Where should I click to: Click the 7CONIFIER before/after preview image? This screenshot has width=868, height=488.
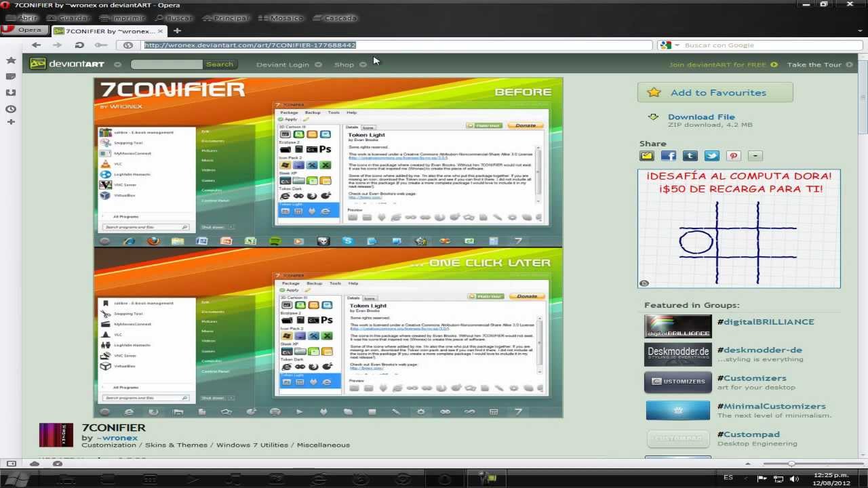(328, 247)
